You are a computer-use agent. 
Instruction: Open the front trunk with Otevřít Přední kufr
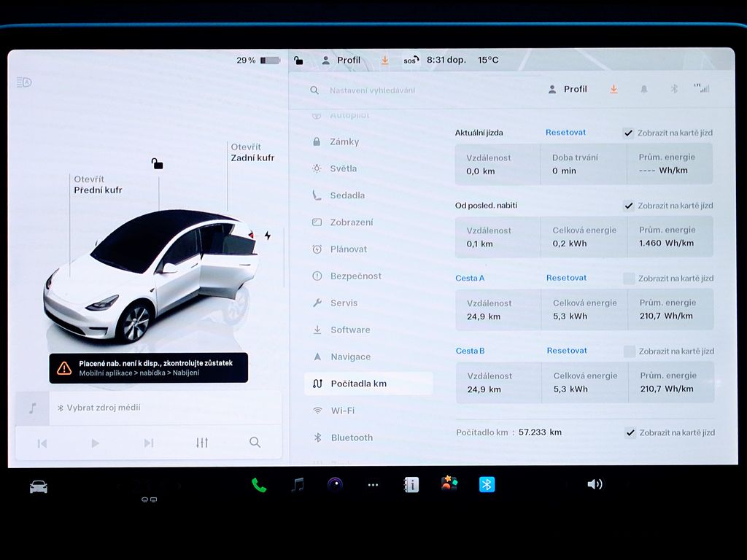(x=98, y=184)
